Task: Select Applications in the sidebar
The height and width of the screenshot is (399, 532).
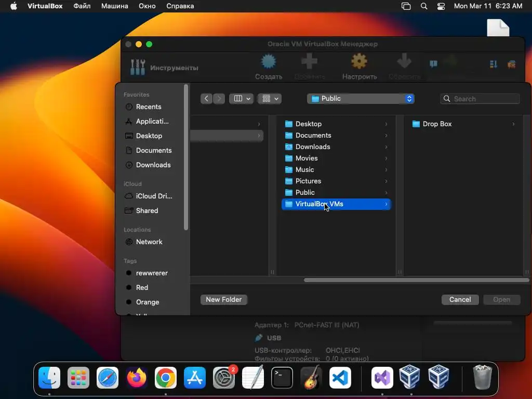Action: (152, 122)
